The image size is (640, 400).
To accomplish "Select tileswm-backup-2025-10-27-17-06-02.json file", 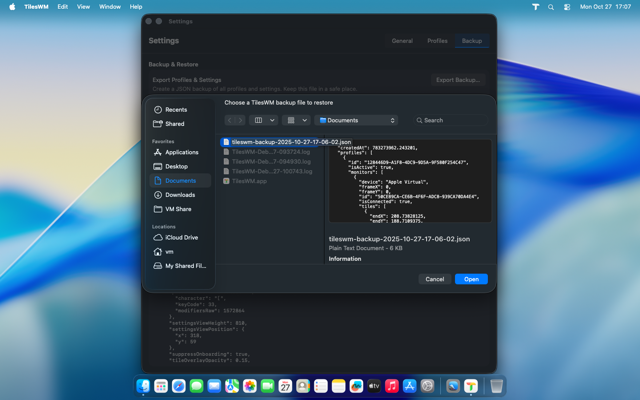I will (x=287, y=142).
